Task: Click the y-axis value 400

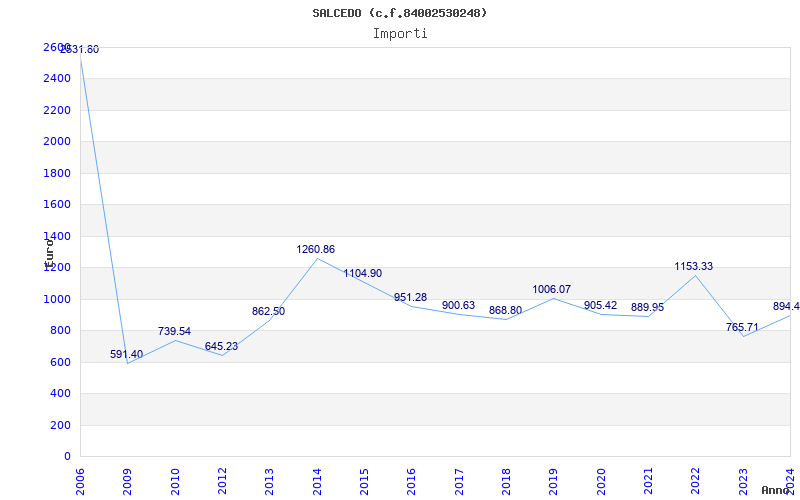Action: 61,394
